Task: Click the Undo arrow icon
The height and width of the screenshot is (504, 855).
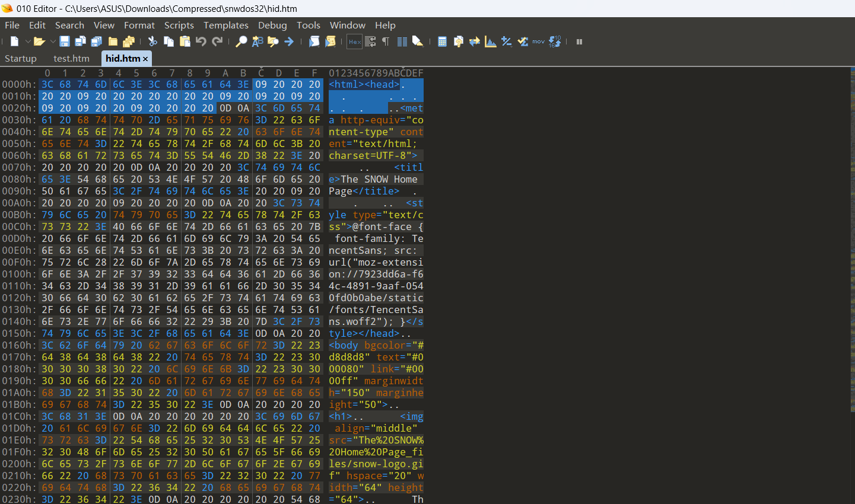Action: [x=201, y=42]
